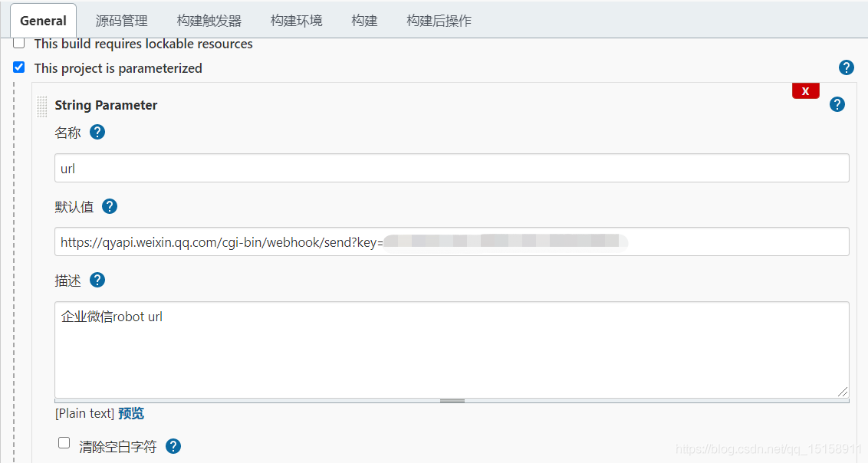Select the General tab
Image resolution: width=868 pixels, height=463 pixels.
coord(42,21)
